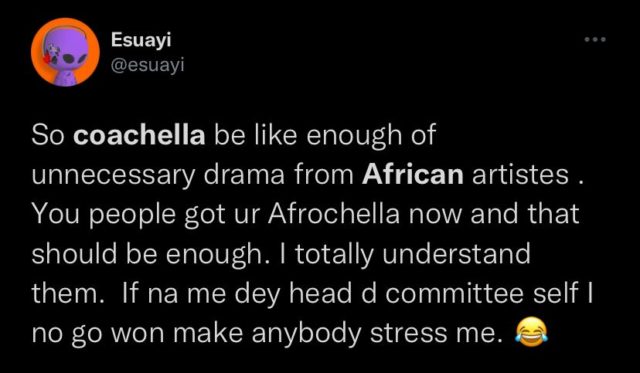Click the word understand in the tweet
Screen dimensions: 640x373
click(x=456, y=253)
